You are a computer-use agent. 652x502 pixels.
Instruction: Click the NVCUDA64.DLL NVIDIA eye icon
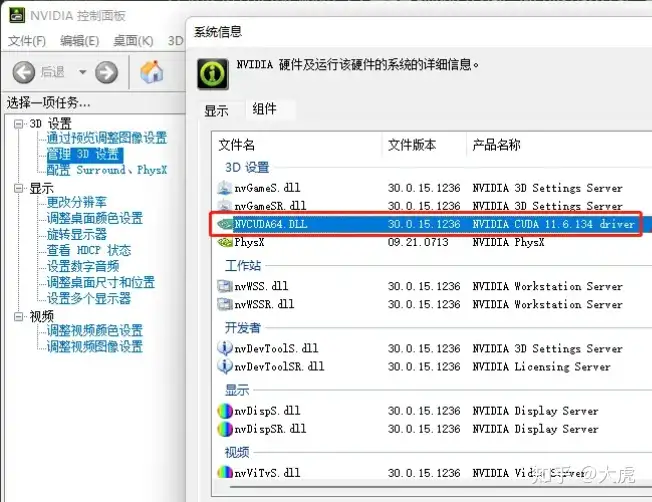coord(225,224)
